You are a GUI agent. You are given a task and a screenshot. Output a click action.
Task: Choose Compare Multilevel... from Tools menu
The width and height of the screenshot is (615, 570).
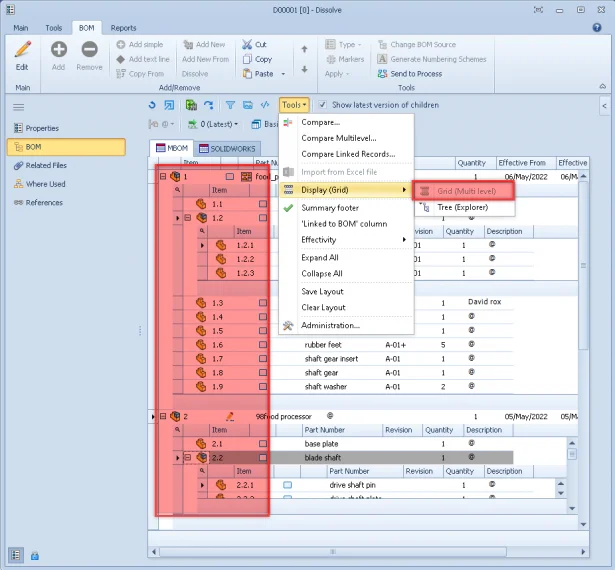[x=338, y=138]
